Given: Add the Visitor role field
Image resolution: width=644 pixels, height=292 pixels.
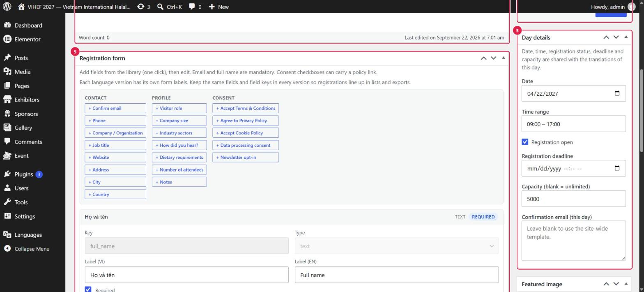Looking at the screenshot, I should pyautogui.click(x=179, y=108).
